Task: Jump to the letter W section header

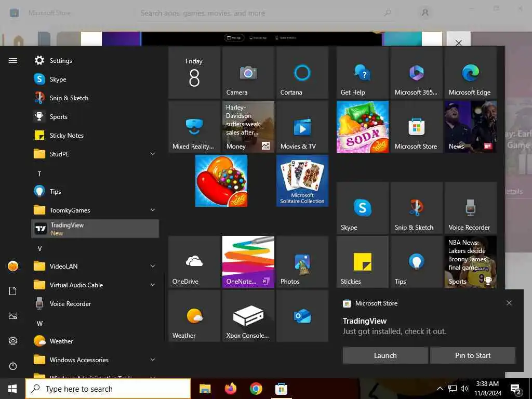Action: pos(39,323)
